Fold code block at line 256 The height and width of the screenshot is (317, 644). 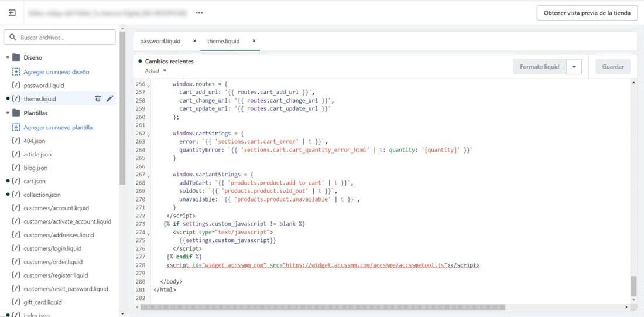(149, 85)
